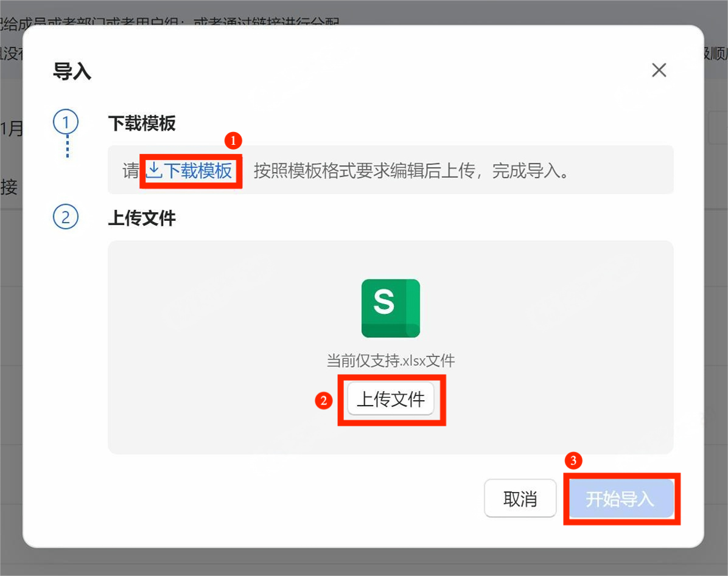Click the dotted connector line between steps
Viewport: 728px width, 576px height.
[x=67, y=147]
